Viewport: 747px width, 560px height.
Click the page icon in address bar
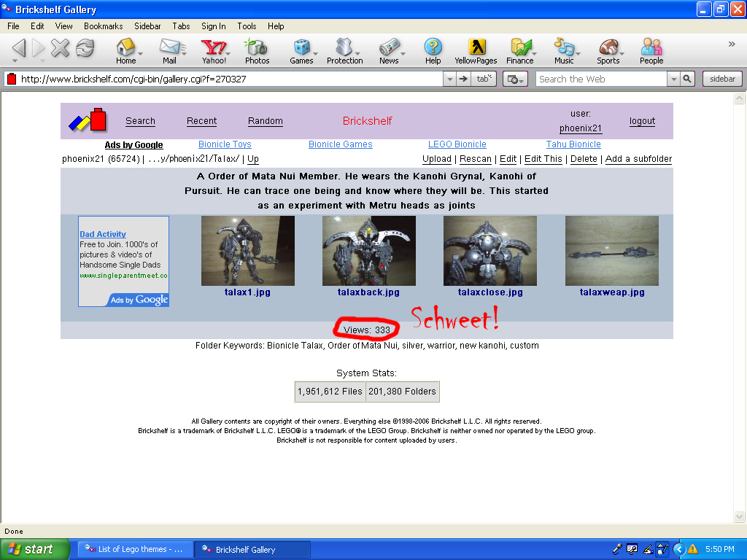pyautogui.click(x=12, y=79)
